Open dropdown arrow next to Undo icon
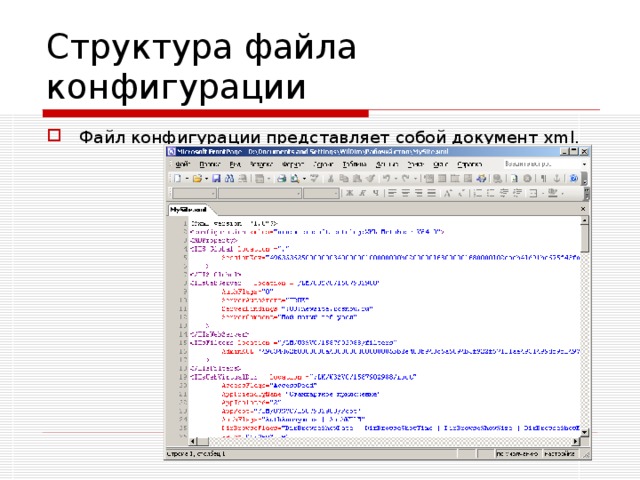Screen dimensions: 640x480 pyautogui.click(x=396, y=178)
